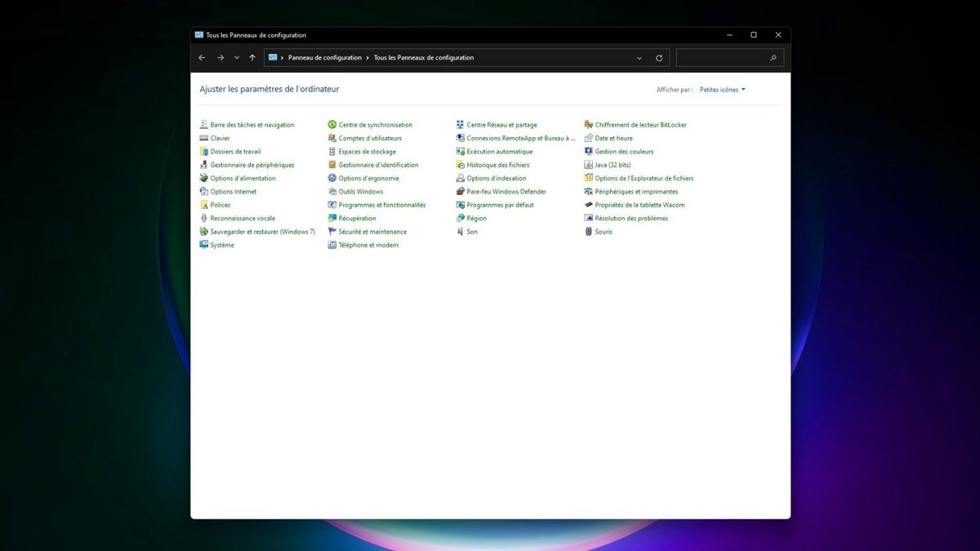The width and height of the screenshot is (980, 551).
Task: Open the Espaces de stockage icon
Action: pyautogui.click(x=332, y=152)
